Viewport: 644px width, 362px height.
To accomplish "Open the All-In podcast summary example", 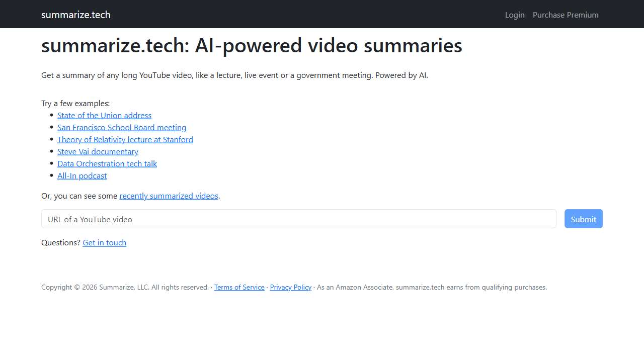I will click(x=82, y=175).
